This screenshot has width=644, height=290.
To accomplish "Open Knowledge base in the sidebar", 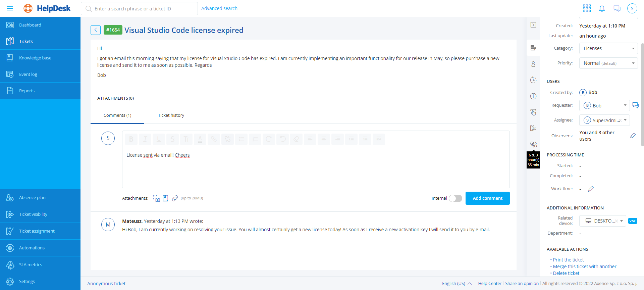I will [35, 58].
